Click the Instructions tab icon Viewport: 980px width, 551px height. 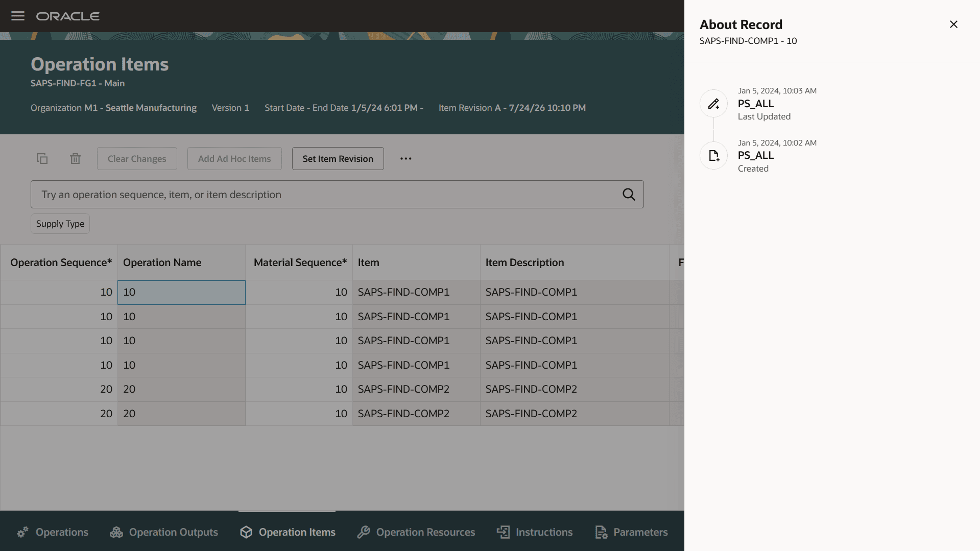click(503, 532)
